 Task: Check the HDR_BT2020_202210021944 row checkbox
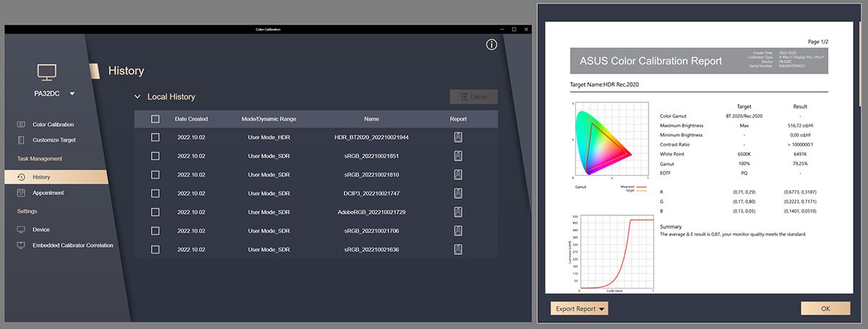pos(155,137)
